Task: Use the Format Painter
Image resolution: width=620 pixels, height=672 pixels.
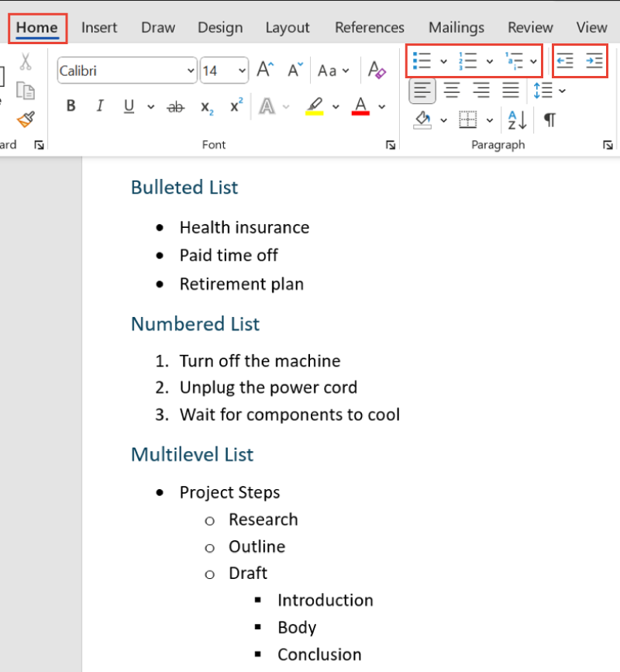Action: coord(26,120)
